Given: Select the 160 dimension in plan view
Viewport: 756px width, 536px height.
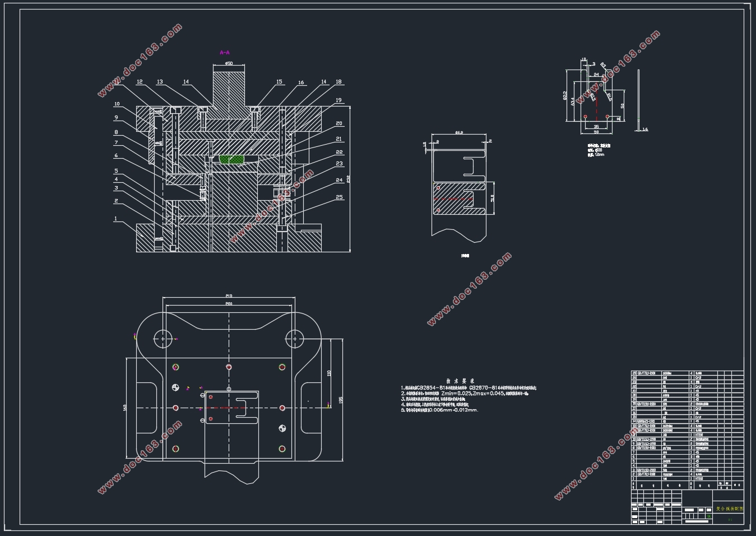Looking at the screenshot, I should coord(125,407).
